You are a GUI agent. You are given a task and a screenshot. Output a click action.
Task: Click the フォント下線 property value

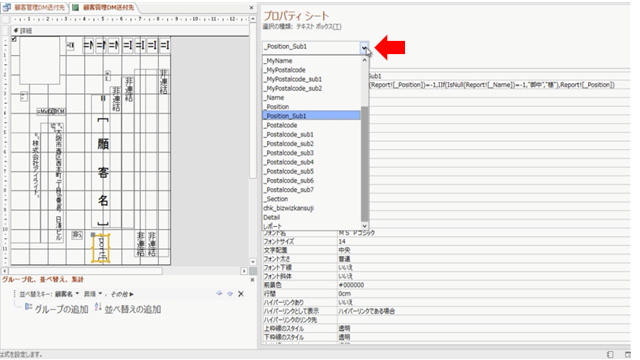(x=484, y=268)
